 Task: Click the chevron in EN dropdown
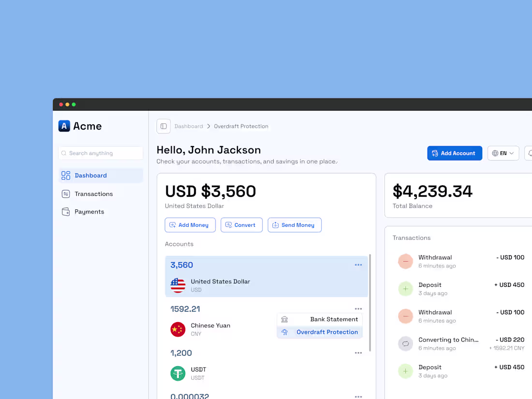coord(512,153)
